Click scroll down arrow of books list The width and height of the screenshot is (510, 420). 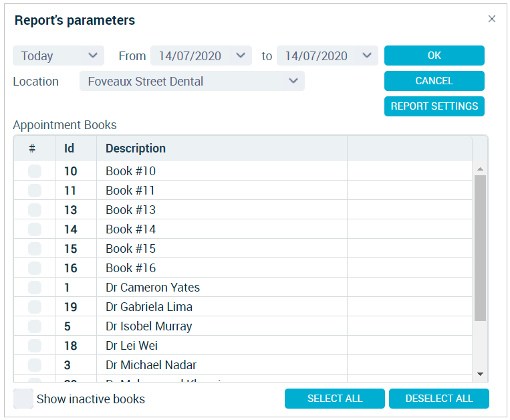coord(480,374)
